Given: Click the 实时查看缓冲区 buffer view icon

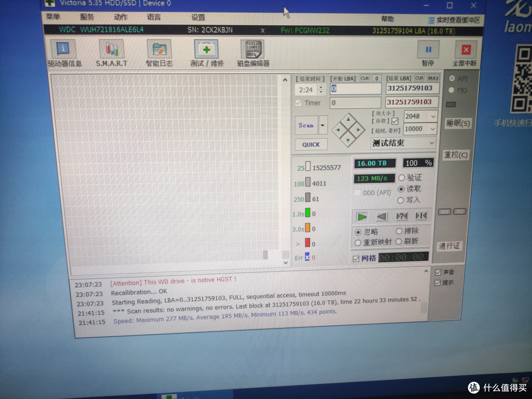Looking at the screenshot, I should pos(431,21).
